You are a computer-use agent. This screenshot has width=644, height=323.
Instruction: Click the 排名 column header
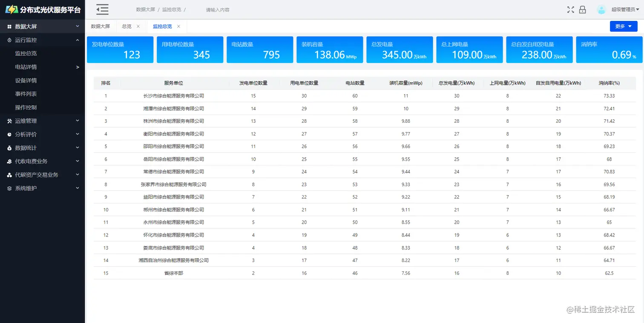pyautogui.click(x=106, y=83)
